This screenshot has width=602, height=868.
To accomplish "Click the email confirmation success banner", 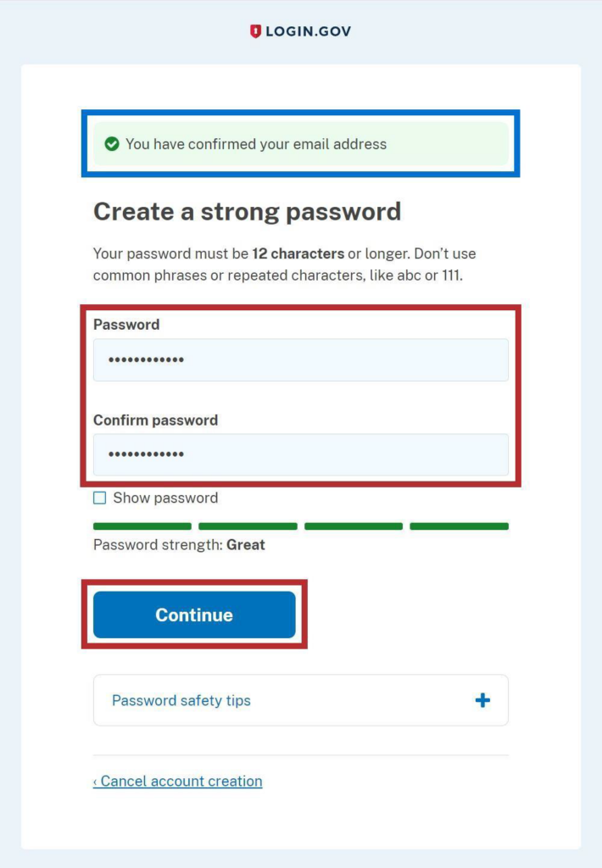I will click(300, 144).
